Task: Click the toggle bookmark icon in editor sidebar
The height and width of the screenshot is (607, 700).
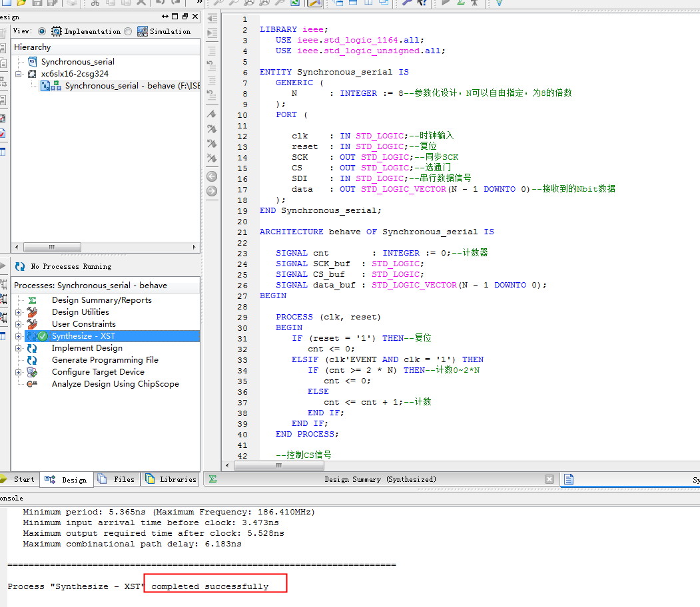Action: (x=212, y=114)
